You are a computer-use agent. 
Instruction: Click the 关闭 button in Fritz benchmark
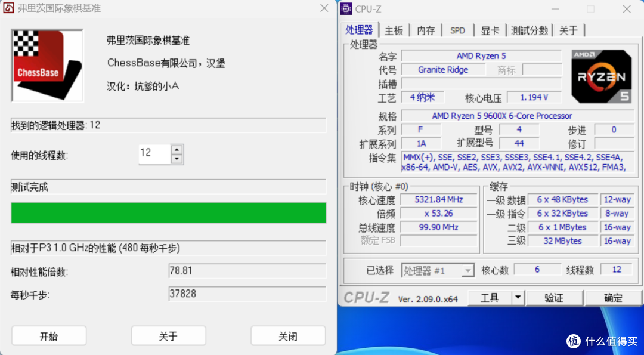click(x=288, y=336)
